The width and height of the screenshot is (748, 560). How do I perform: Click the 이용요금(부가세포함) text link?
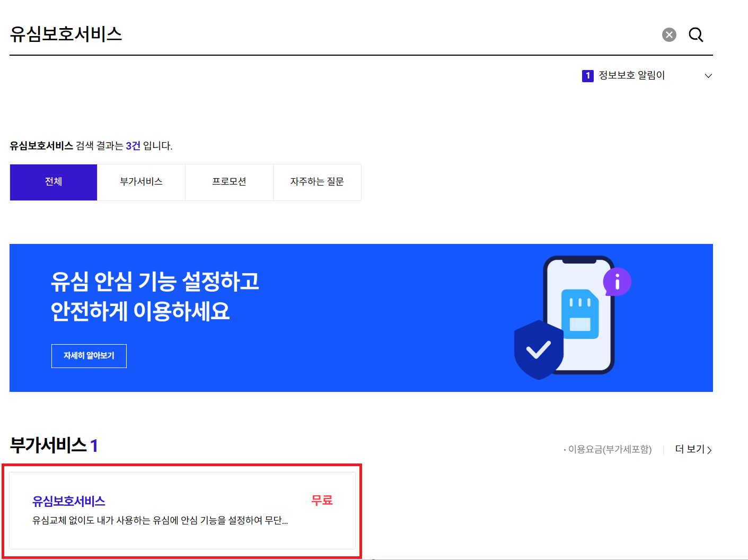608,449
